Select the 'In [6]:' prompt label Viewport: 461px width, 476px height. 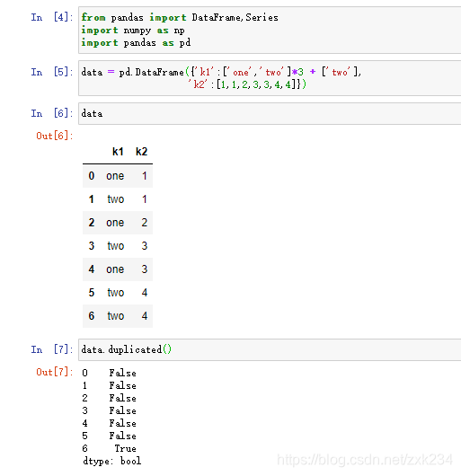tap(52, 113)
